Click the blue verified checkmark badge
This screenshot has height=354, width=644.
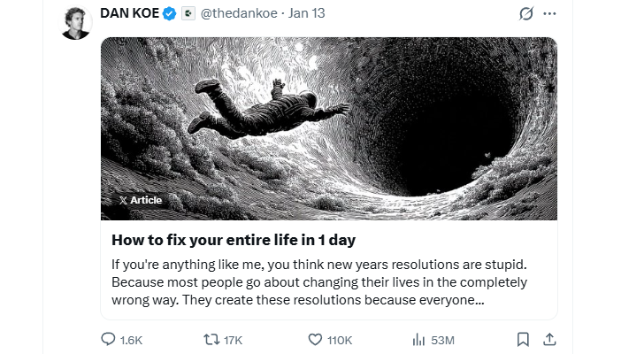[175, 14]
